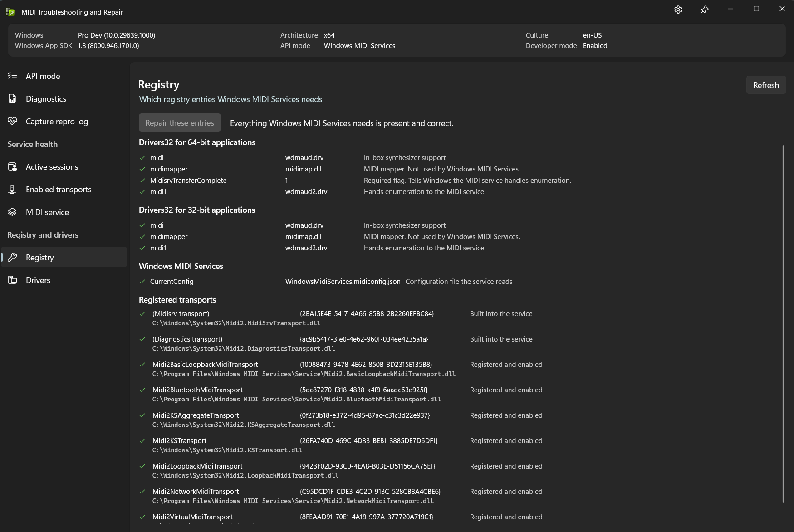794x532 pixels.
Task: Click the Drivers sidebar icon
Action: tap(12, 280)
